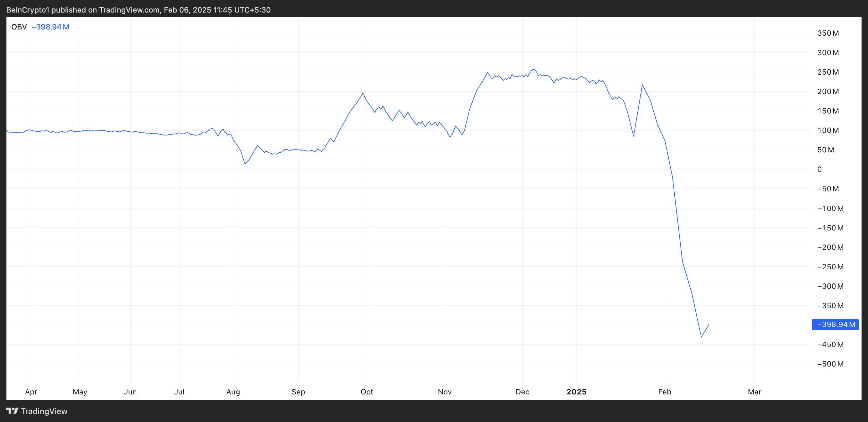868x422 pixels.
Task: Click the 0 level on the price scale
Action: tap(819, 169)
